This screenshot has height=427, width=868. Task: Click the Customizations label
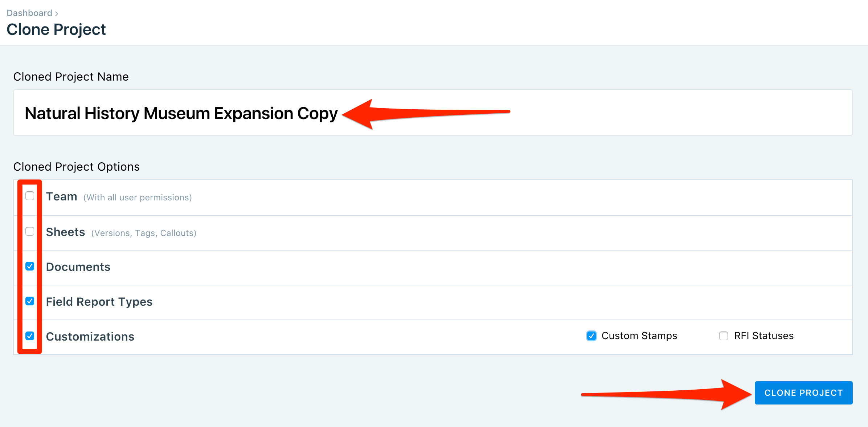pyautogui.click(x=90, y=336)
